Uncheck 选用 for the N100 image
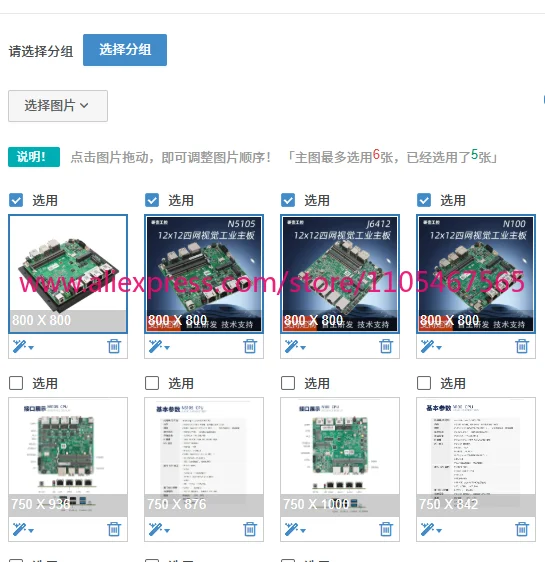 pyautogui.click(x=424, y=200)
